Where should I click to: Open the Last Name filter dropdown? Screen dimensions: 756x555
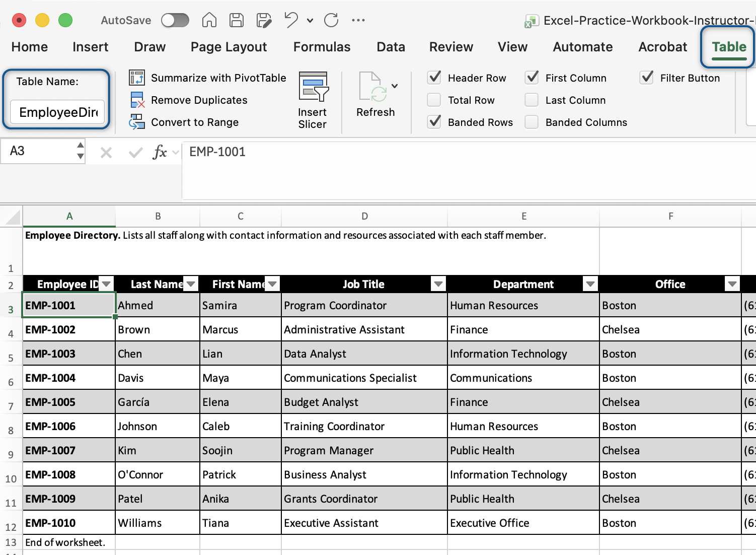tap(191, 284)
